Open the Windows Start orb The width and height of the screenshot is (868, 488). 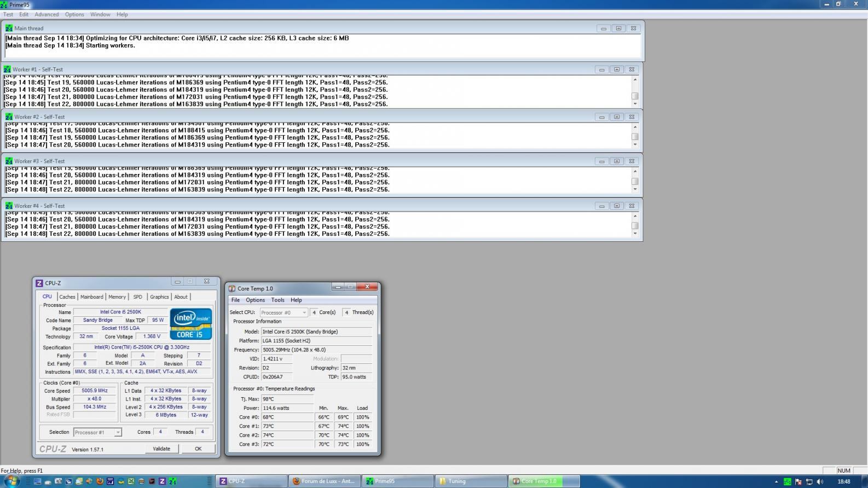[11, 481]
